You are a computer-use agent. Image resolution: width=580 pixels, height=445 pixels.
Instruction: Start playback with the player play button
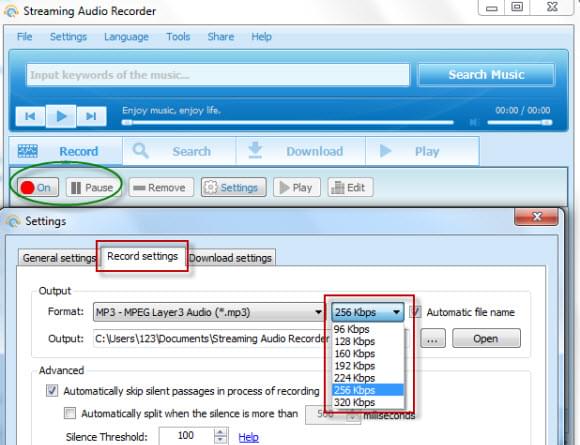[x=61, y=116]
